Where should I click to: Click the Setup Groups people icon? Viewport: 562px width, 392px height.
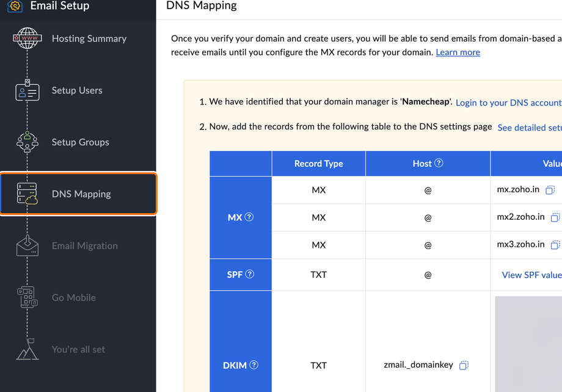(x=27, y=142)
